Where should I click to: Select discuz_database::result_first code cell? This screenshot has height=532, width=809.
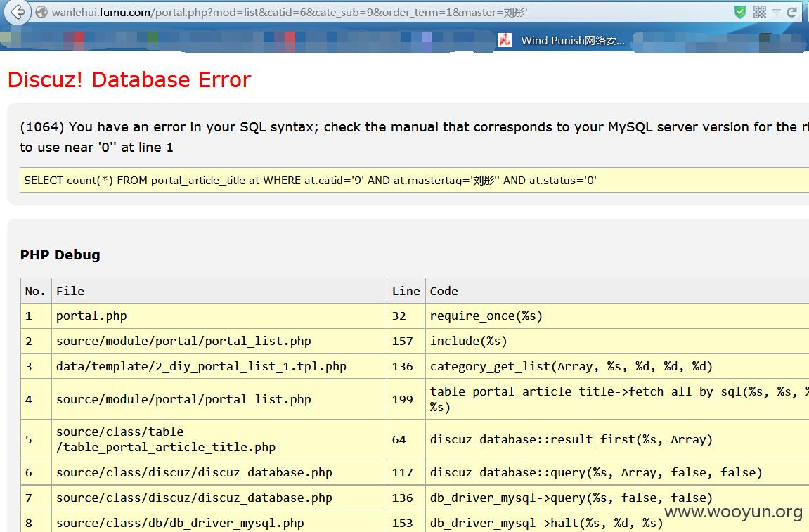[x=617, y=440]
